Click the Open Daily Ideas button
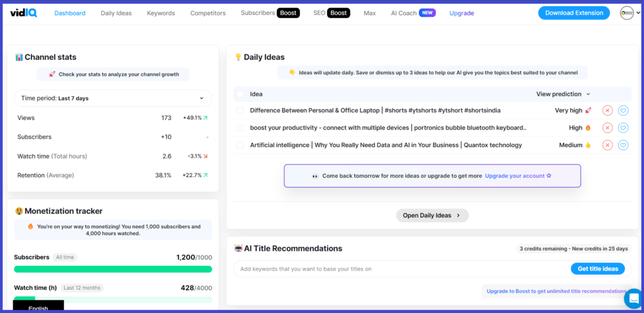The width and height of the screenshot is (644, 313). coord(432,216)
